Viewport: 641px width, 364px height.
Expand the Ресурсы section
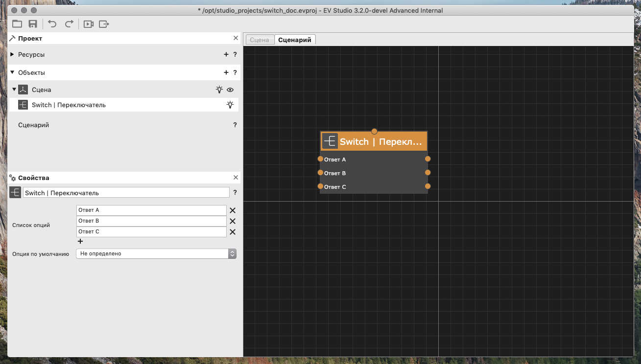pyautogui.click(x=12, y=55)
